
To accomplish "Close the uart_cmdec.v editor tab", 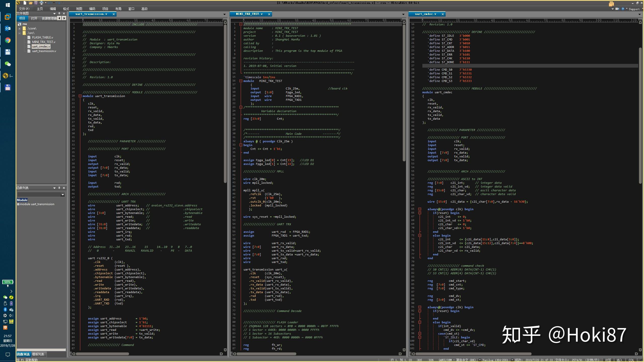I will (x=443, y=14).
